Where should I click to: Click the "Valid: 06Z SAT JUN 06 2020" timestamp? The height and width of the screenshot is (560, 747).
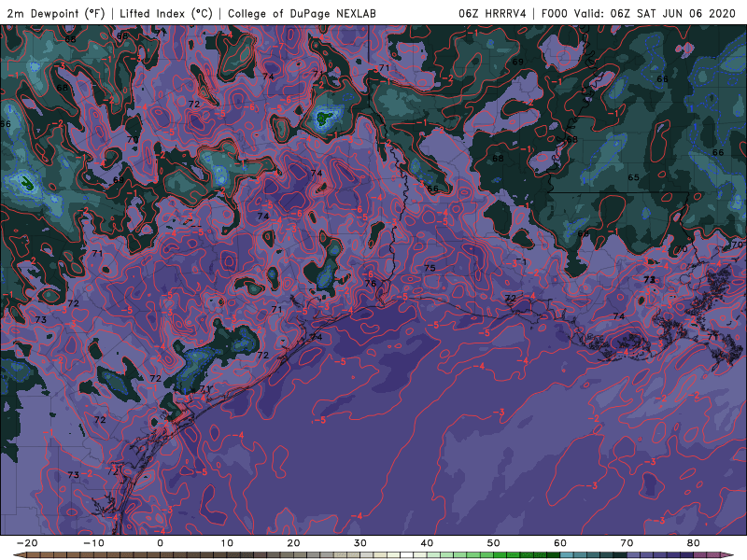(655, 13)
